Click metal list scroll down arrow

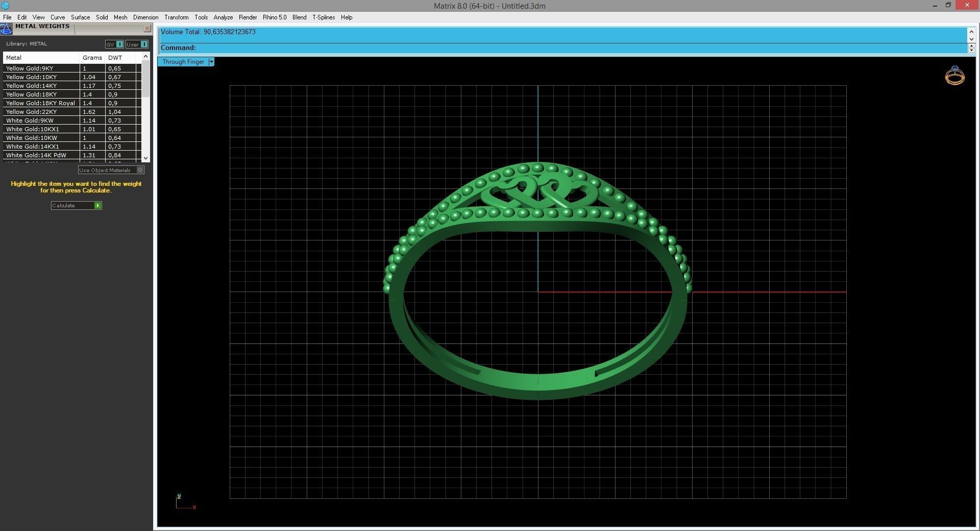point(146,158)
